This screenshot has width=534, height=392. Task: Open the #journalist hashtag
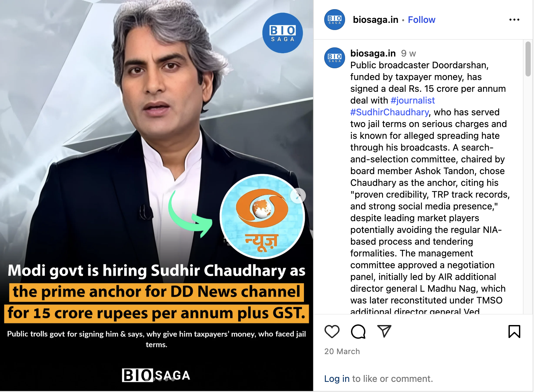[x=413, y=100]
